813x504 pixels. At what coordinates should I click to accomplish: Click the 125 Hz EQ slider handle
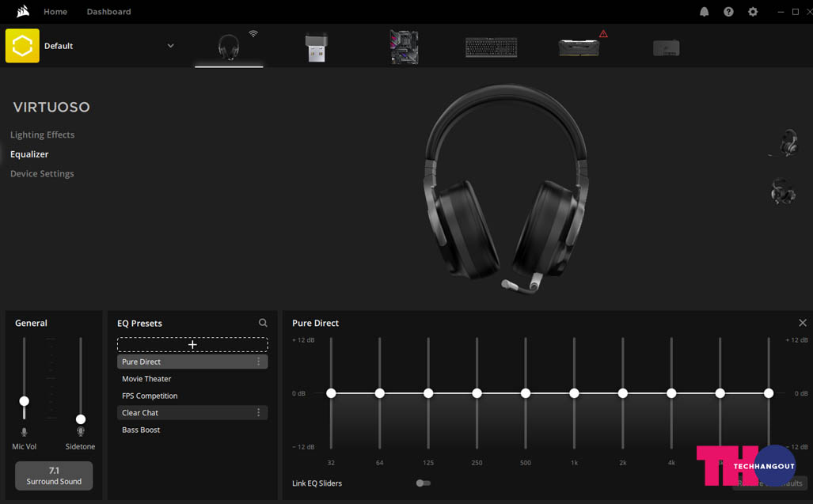click(428, 393)
